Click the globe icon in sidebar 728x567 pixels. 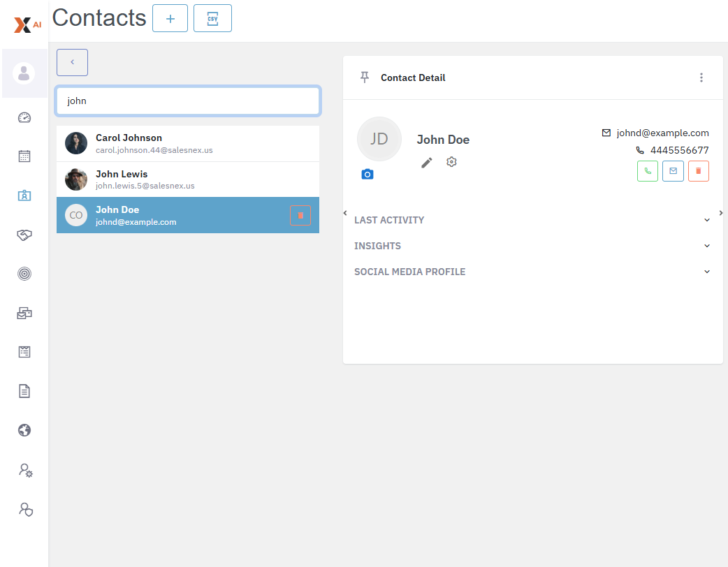point(24,430)
